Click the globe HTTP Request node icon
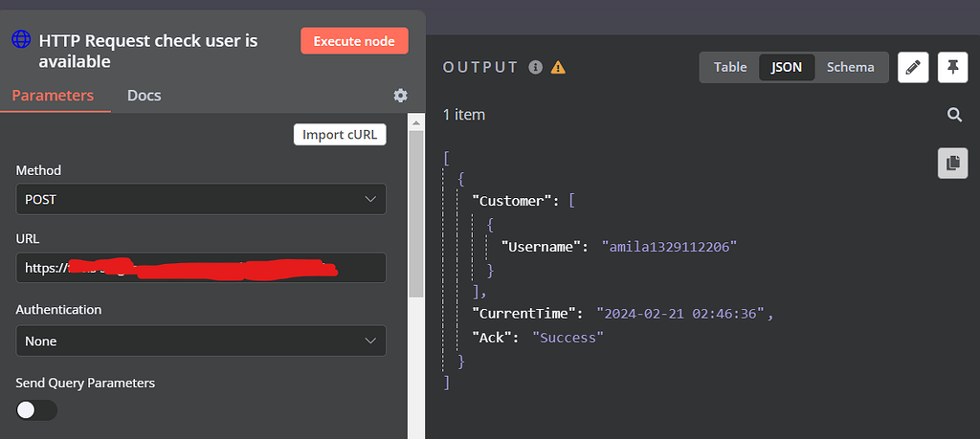980x439 pixels. pyautogui.click(x=21, y=40)
